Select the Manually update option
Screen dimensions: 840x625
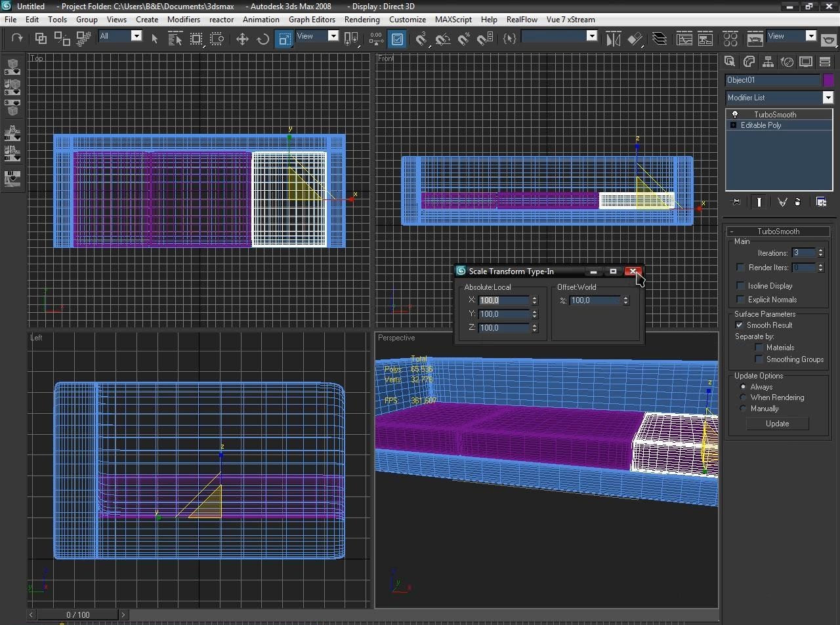[744, 409]
